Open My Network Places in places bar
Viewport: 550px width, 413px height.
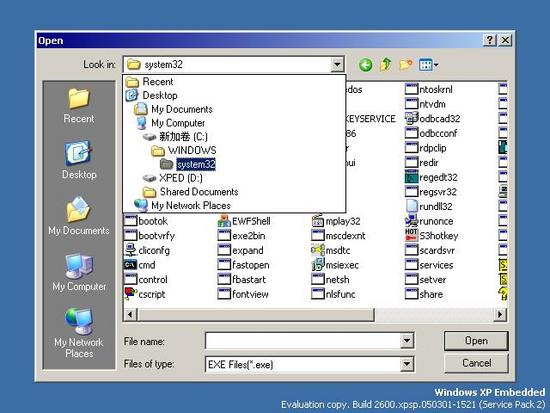pyautogui.click(x=79, y=333)
